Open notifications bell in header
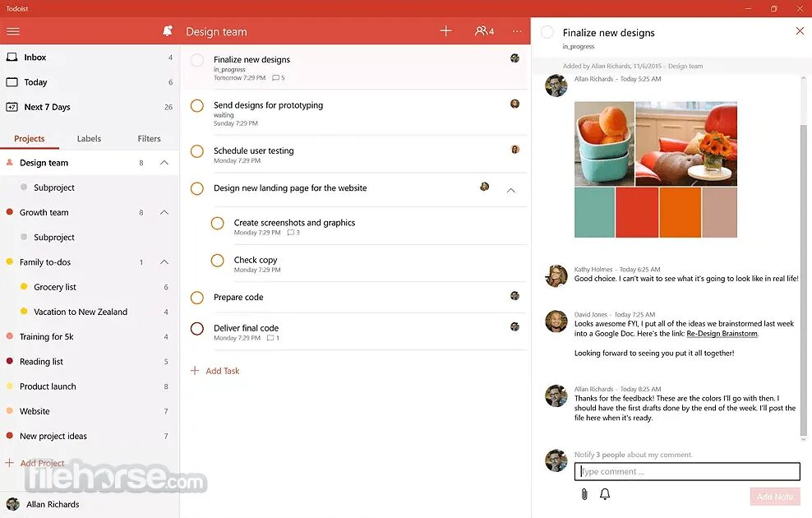 click(x=168, y=31)
